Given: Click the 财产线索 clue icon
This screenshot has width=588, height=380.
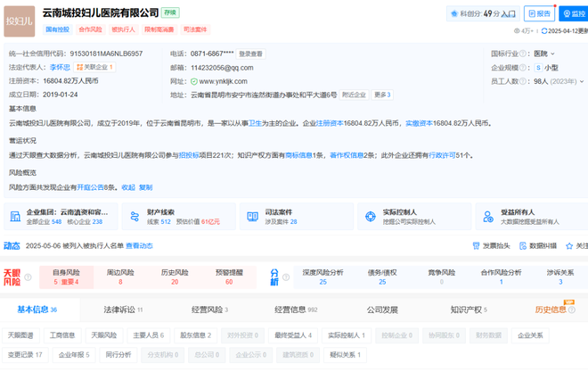Looking at the screenshot, I should pos(135,216).
